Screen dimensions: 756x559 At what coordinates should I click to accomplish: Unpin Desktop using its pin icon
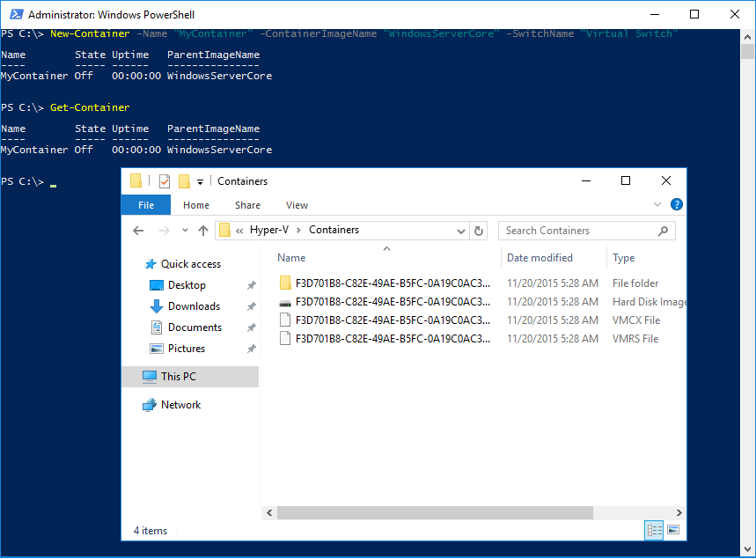[251, 285]
